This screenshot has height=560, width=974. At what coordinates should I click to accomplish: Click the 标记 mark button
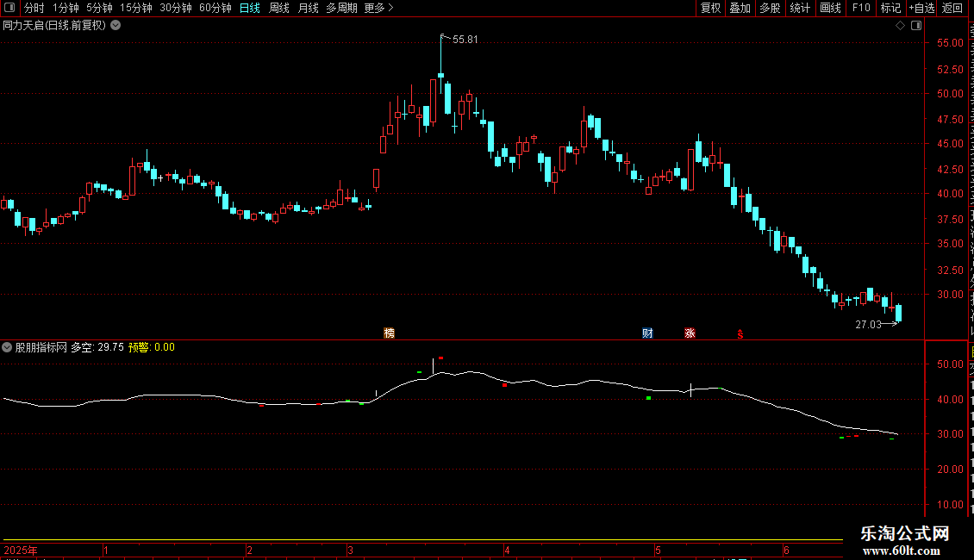pos(890,8)
